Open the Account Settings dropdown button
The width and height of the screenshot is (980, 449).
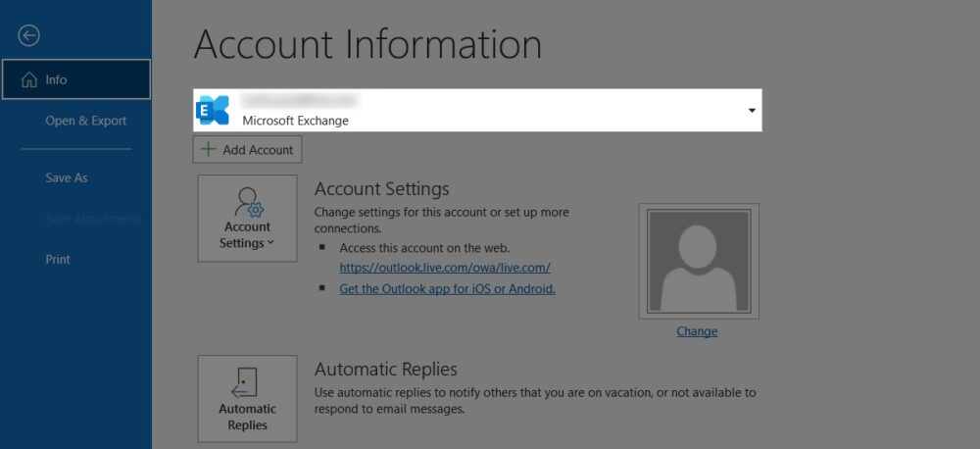point(248,219)
